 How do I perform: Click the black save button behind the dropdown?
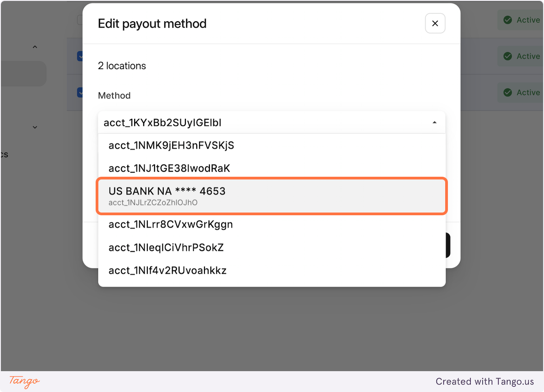(447, 244)
